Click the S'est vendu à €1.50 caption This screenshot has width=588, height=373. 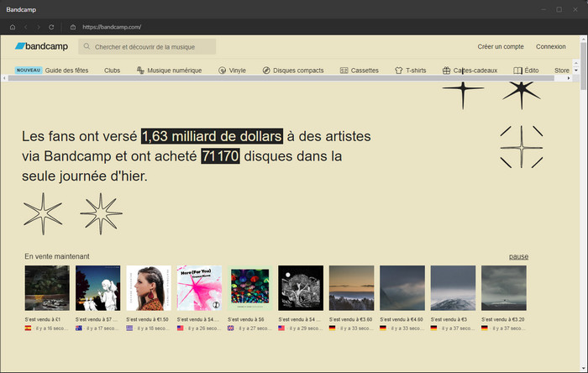pyautogui.click(x=147, y=319)
